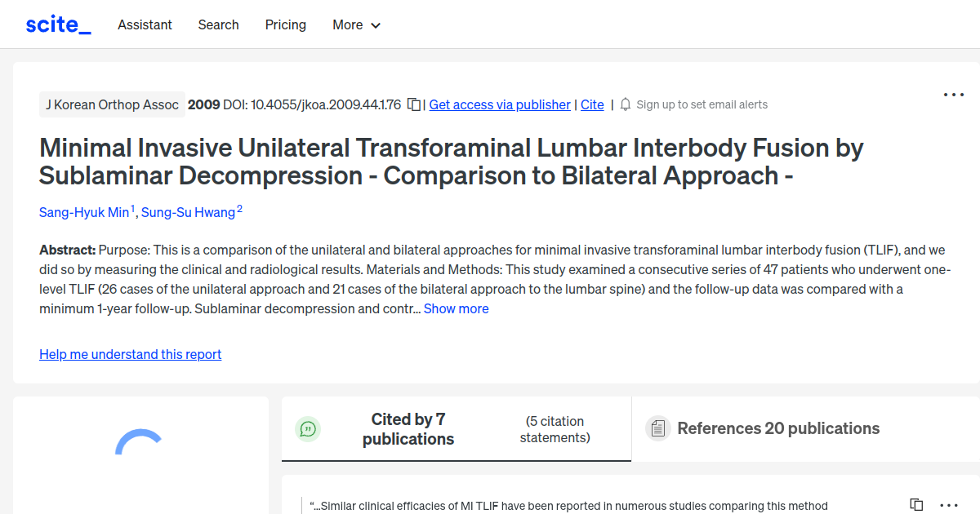Viewport: 980px width, 514px height.
Task: Click Show more to expand the abstract
Action: point(456,308)
